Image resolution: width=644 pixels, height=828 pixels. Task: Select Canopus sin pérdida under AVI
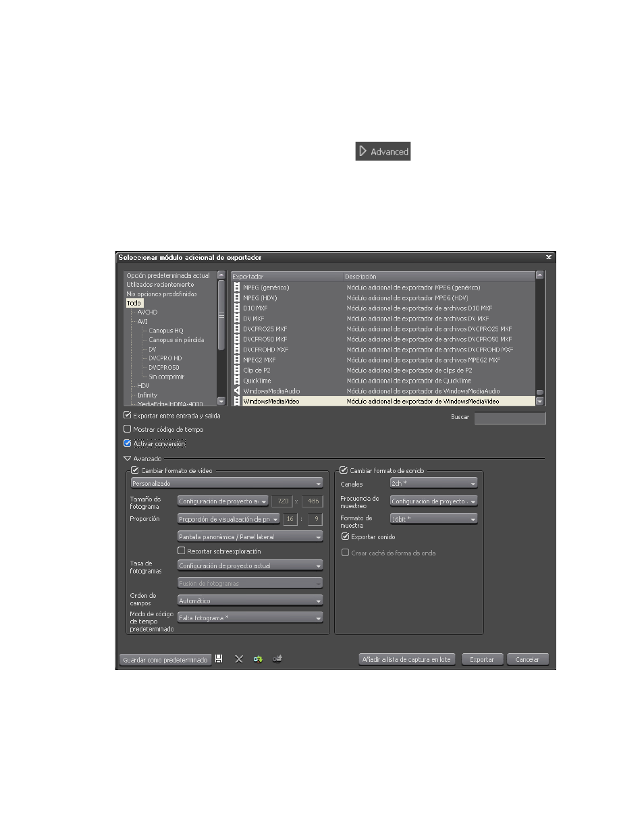176,340
